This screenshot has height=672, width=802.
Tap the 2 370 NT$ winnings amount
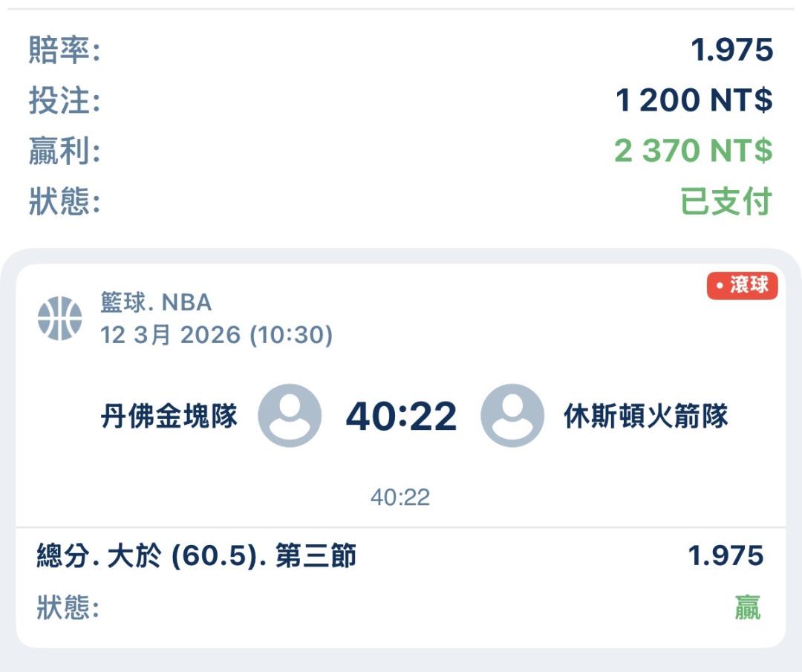693,151
